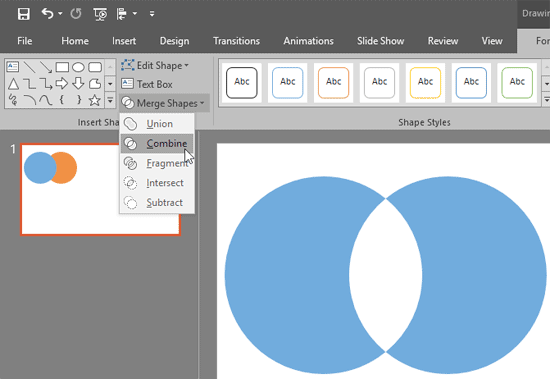This screenshot has width=550, height=379.
Task: Choose Subtract from Merge Shapes menu
Action: coord(157,202)
